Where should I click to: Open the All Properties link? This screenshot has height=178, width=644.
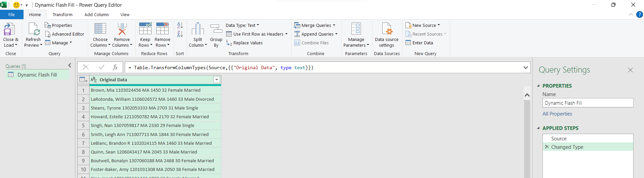click(x=557, y=114)
